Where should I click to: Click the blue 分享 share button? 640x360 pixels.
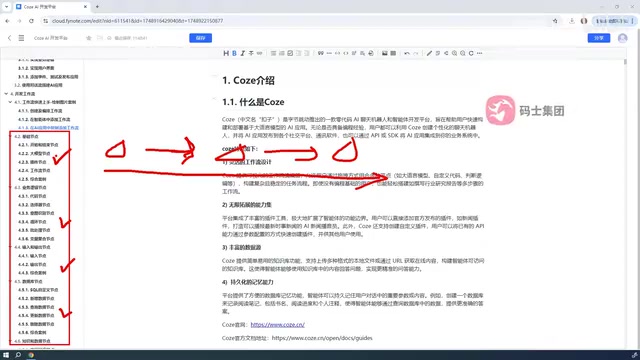click(599, 38)
